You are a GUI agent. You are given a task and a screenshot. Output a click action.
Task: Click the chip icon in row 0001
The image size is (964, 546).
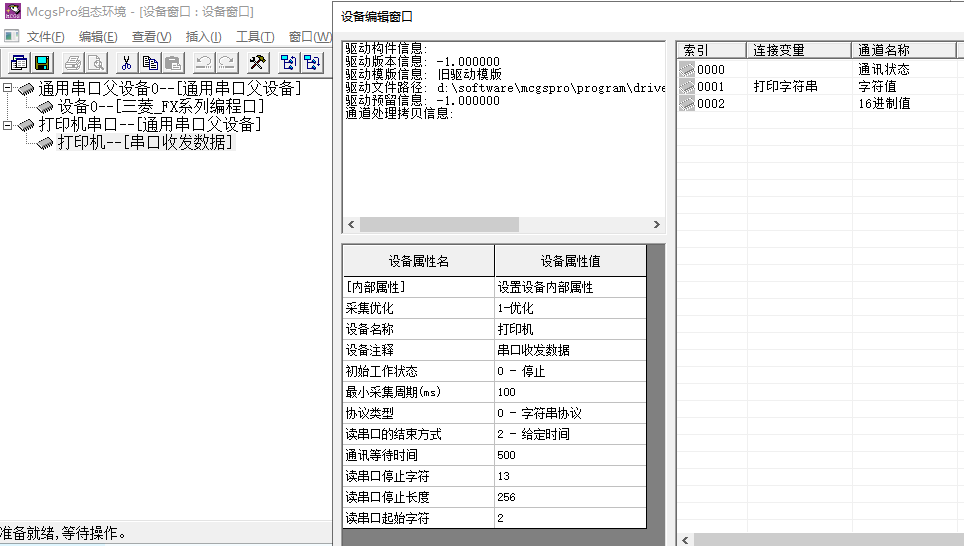click(687, 87)
